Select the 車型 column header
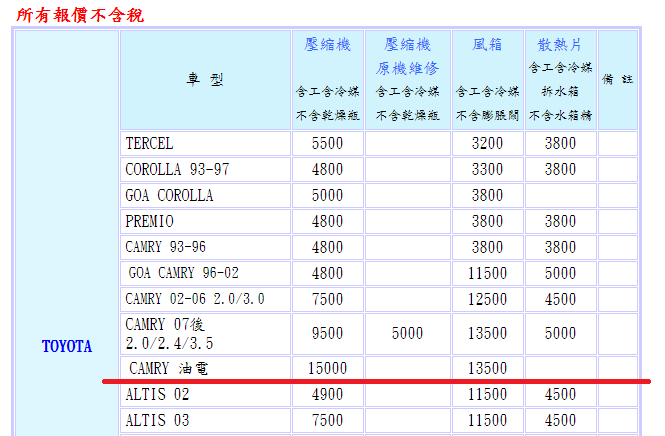Viewport: 665px width, 436px height. 205,79
